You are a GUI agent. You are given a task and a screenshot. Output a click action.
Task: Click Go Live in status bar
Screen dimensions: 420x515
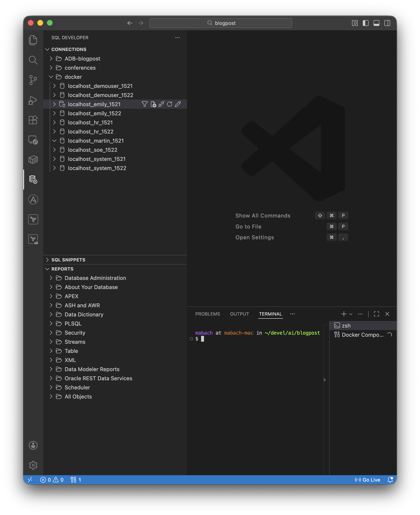pos(368,480)
